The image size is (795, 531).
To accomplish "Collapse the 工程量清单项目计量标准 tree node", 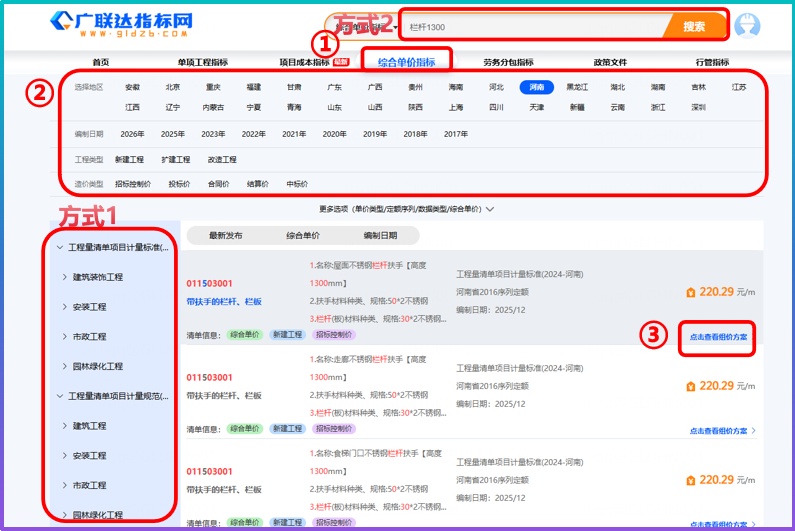I will point(60,247).
